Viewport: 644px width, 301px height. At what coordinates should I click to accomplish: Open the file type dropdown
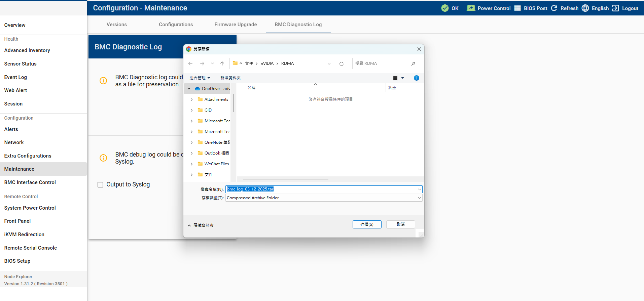[419, 198]
